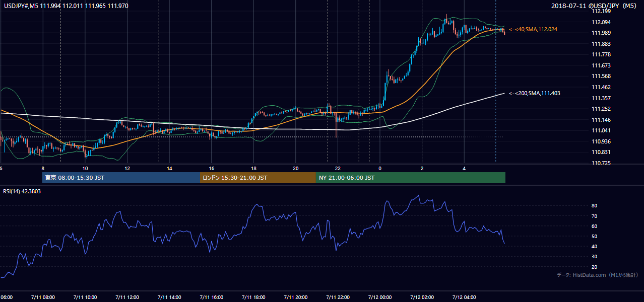
Task: Select the white 200 SMA 111.403 label
Action: [535, 93]
